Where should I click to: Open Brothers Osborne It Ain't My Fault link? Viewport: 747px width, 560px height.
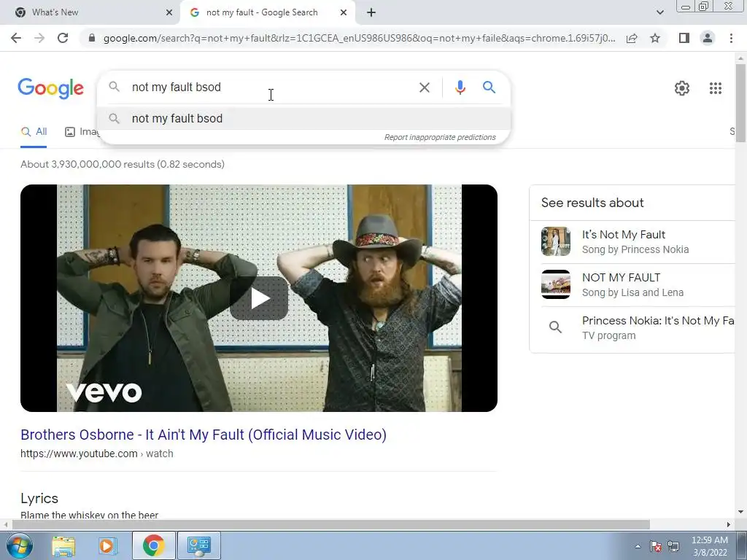point(204,435)
